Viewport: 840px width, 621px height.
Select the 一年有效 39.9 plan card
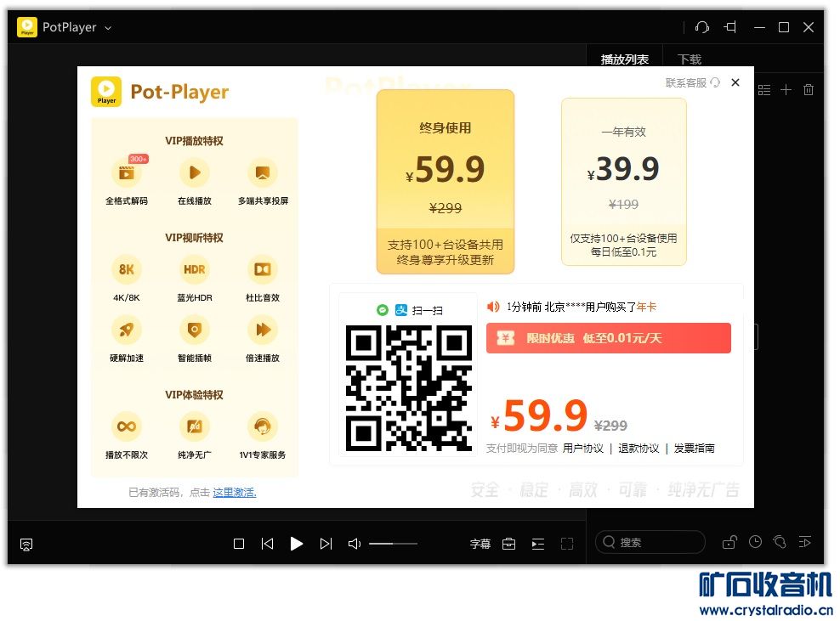coord(623,182)
